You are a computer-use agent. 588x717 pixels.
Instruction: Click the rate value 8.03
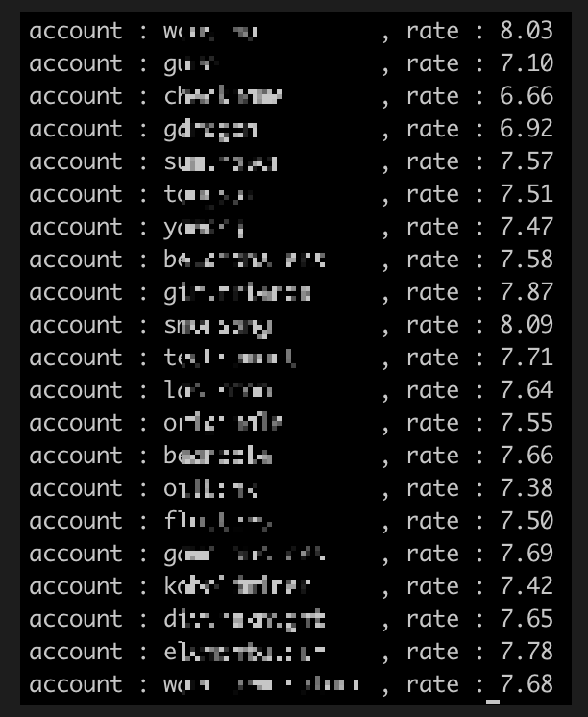click(x=527, y=31)
